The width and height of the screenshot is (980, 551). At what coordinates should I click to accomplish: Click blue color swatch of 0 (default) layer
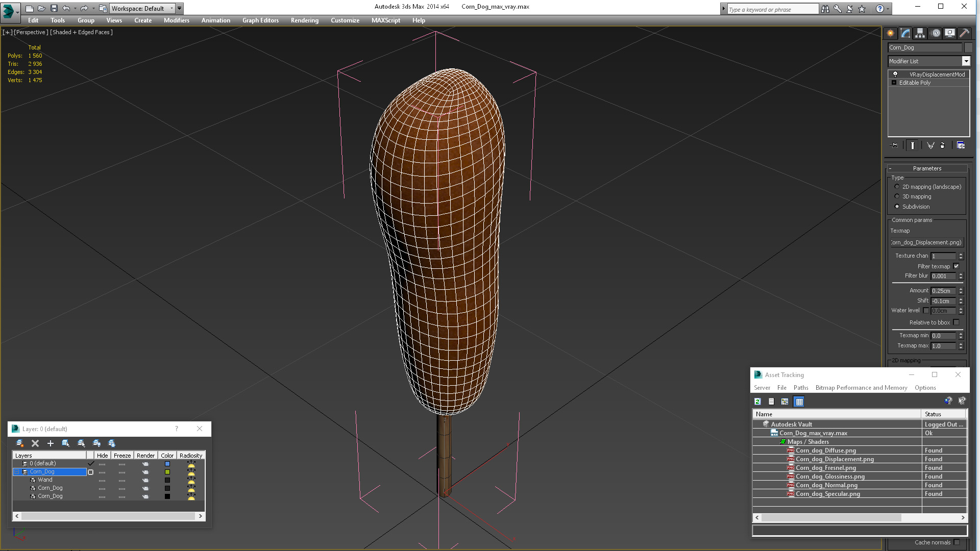tap(167, 464)
